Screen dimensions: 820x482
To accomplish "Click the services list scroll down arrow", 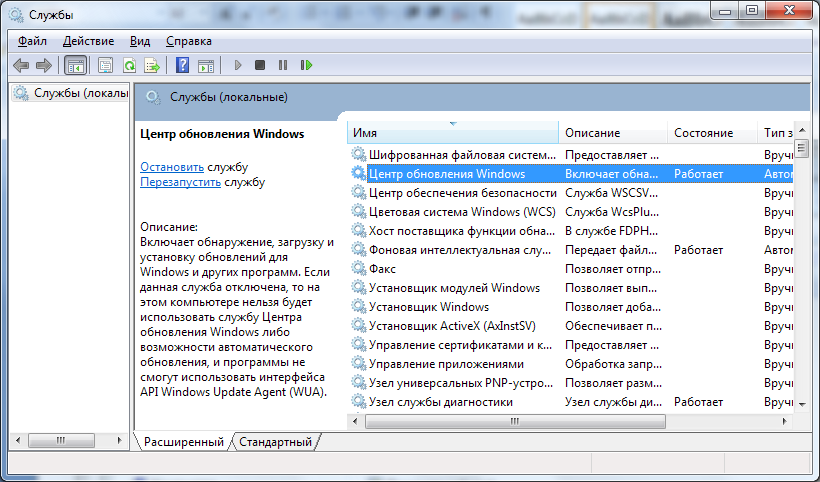I will click(802, 404).
